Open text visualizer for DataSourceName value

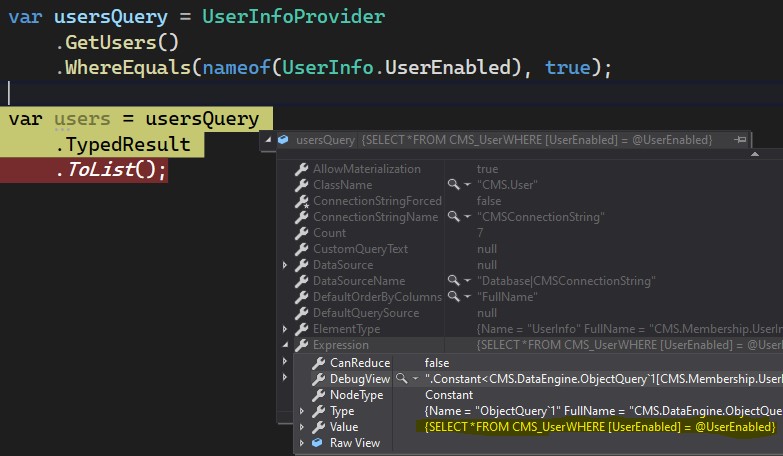453,280
